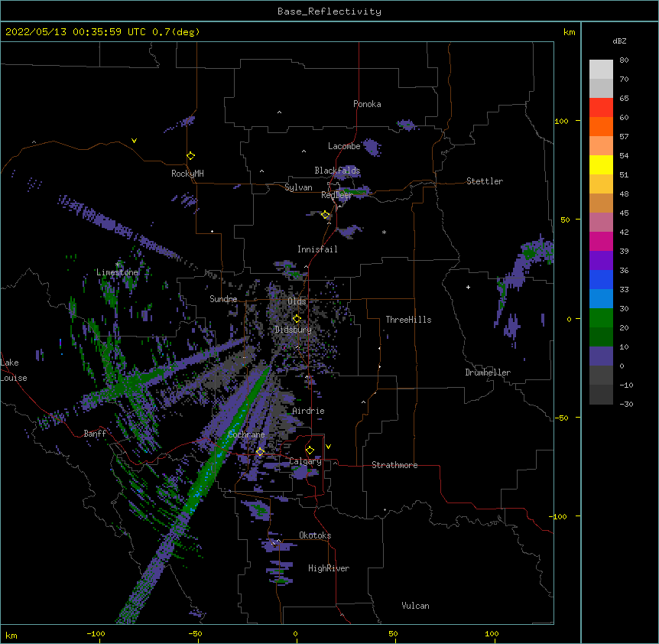This screenshot has width=659, height=644.
Task: Click the red 65 dBZ legend swatch
Action: pyautogui.click(x=601, y=108)
